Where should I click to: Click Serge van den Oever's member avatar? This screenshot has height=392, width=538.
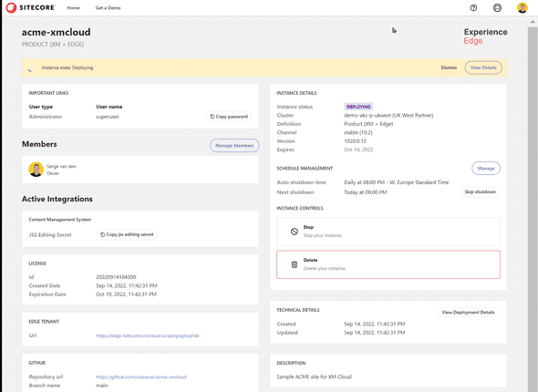[x=36, y=170]
